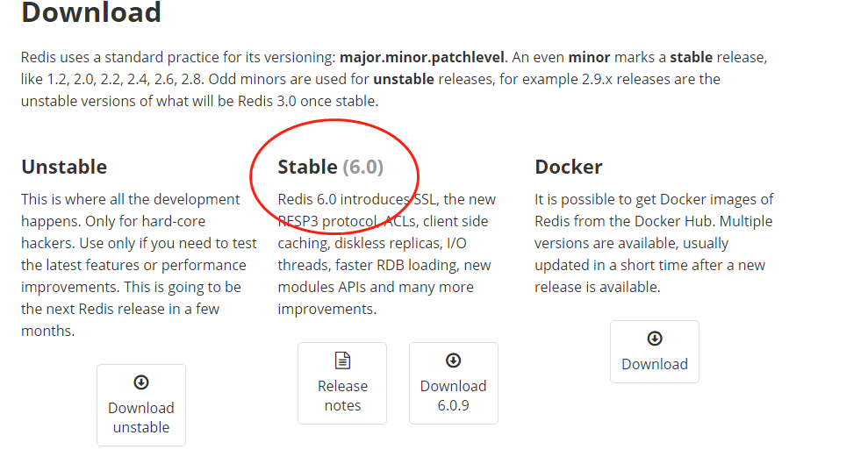Click the 'Download unstable' text label
The height and width of the screenshot is (464, 868).
[x=141, y=418]
